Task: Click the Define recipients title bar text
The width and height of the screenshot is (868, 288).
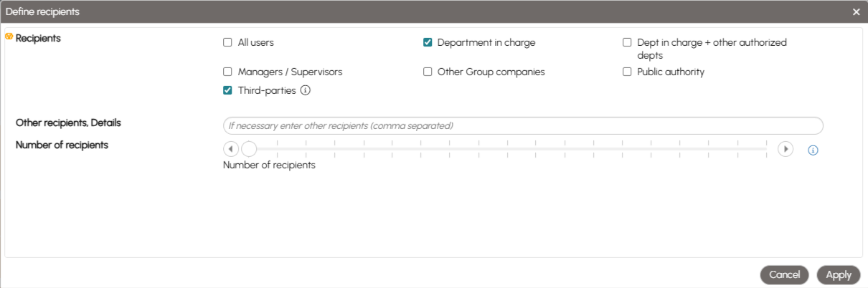Action: [x=43, y=12]
